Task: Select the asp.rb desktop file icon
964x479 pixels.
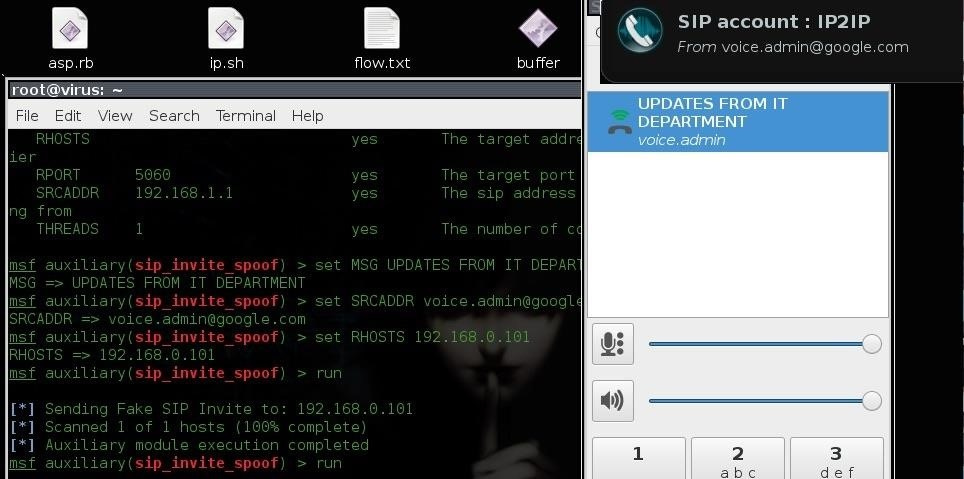Action: (70, 28)
